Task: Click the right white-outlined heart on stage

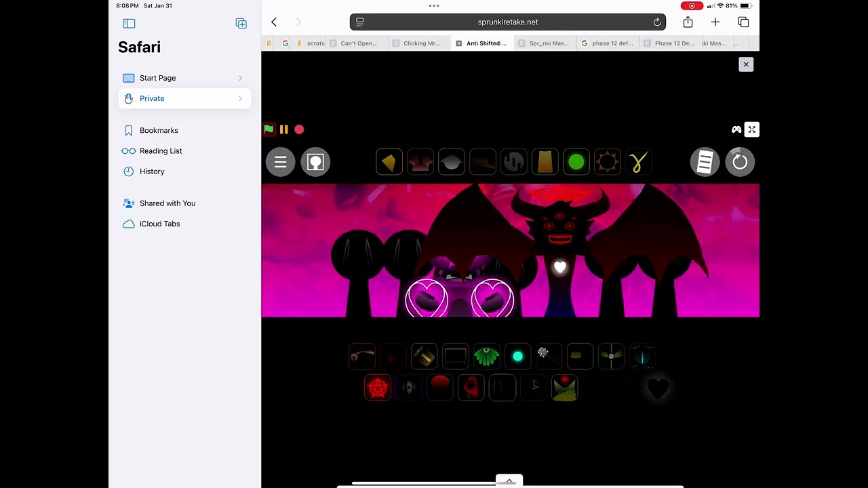Action: click(492, 299)
